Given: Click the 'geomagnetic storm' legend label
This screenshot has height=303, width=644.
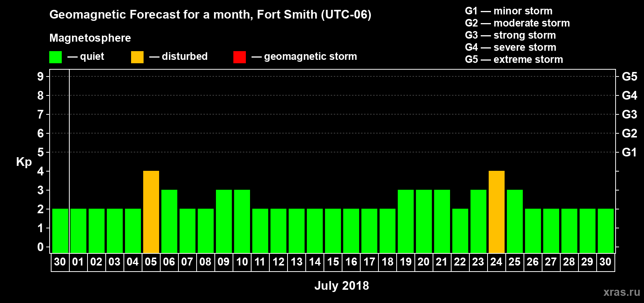Looking at the screenshot, I should pyautogui.click(x=311, y=56).
